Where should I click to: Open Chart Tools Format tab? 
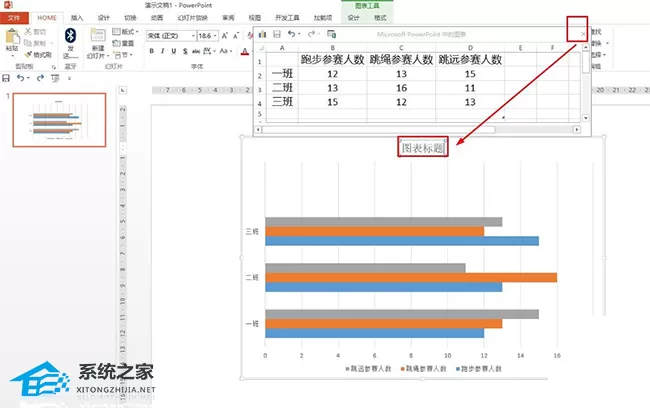[x=380, y=18]
